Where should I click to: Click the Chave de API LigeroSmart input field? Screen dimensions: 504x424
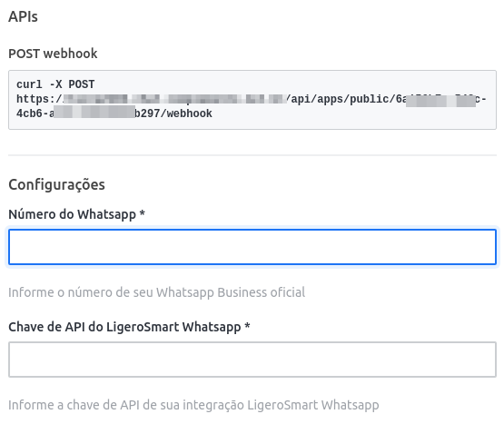[252, 360]
